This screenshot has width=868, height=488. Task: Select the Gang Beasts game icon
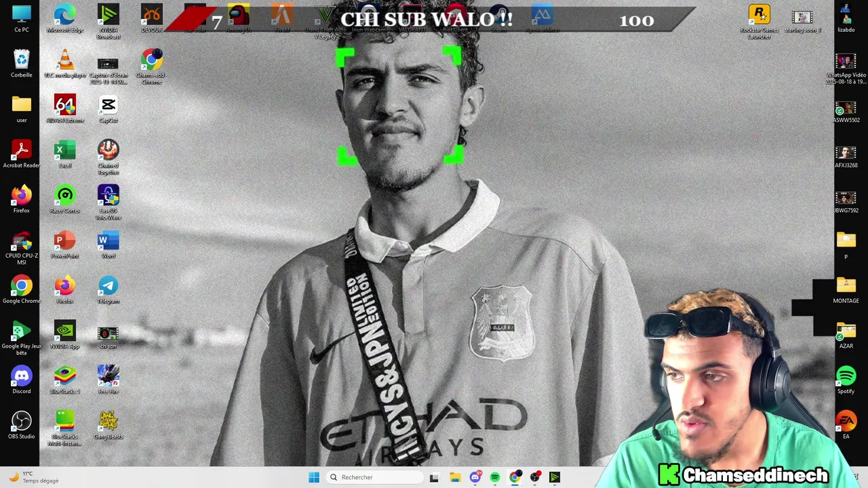click(108, 426)
